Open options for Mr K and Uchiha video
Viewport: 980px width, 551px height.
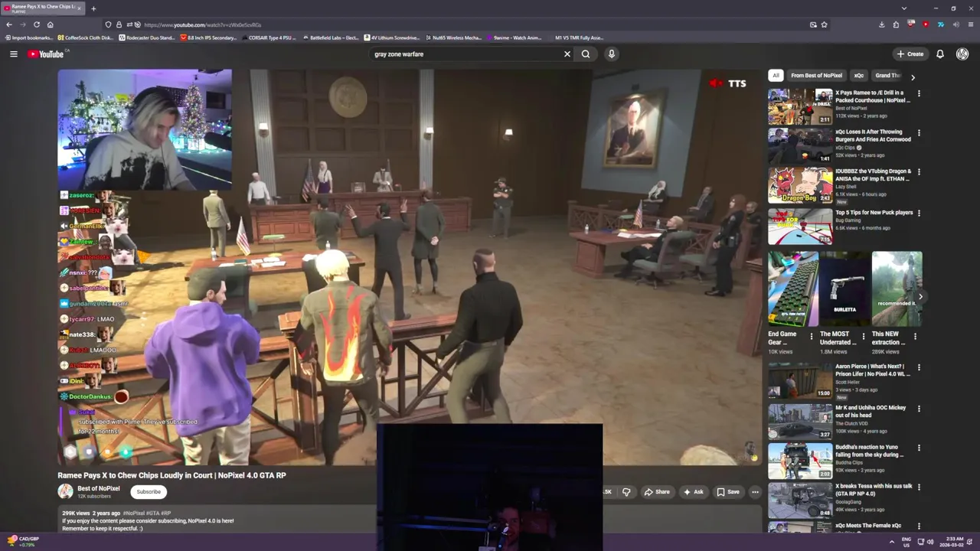[x=919, y=408]
